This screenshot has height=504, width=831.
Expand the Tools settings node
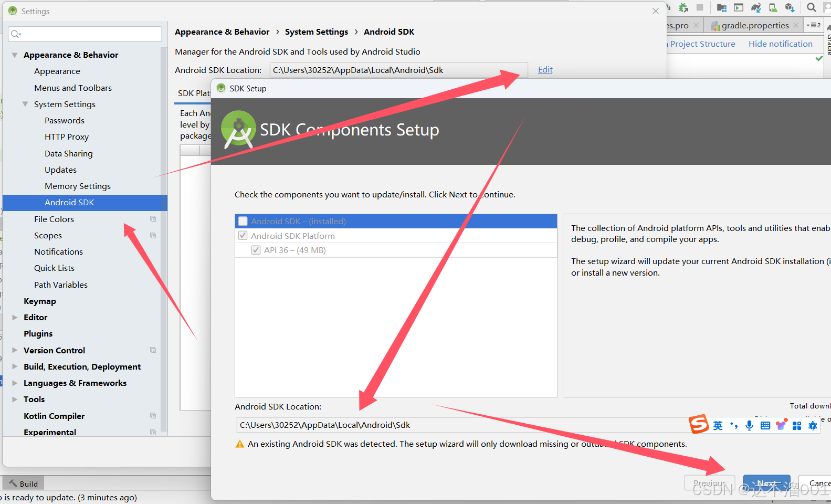click(x=15, y=399)
